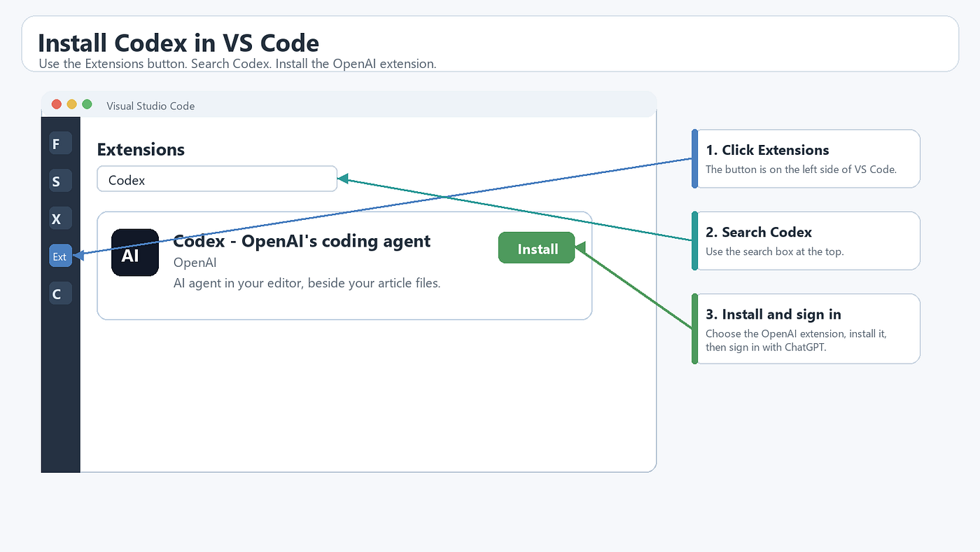This screenshot has height=552, width=980.
Task: Click the green maximize window dot
Action: click(x=87, y=104)
